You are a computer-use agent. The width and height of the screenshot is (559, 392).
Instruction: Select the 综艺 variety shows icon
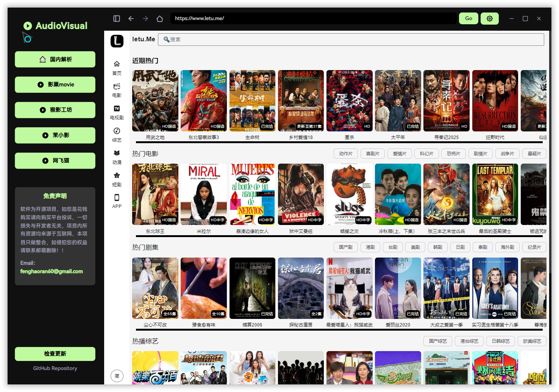click(x=117, y=134)
